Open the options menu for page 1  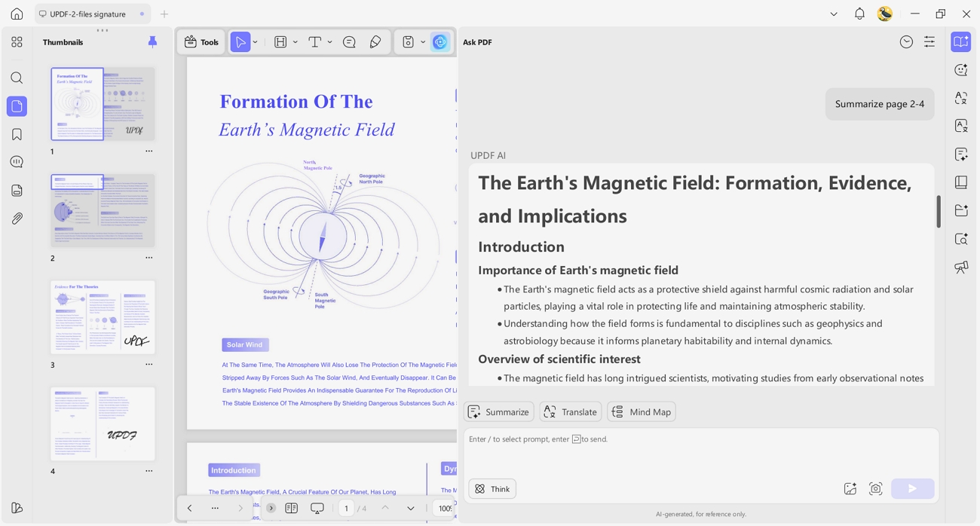coord(149,151)
